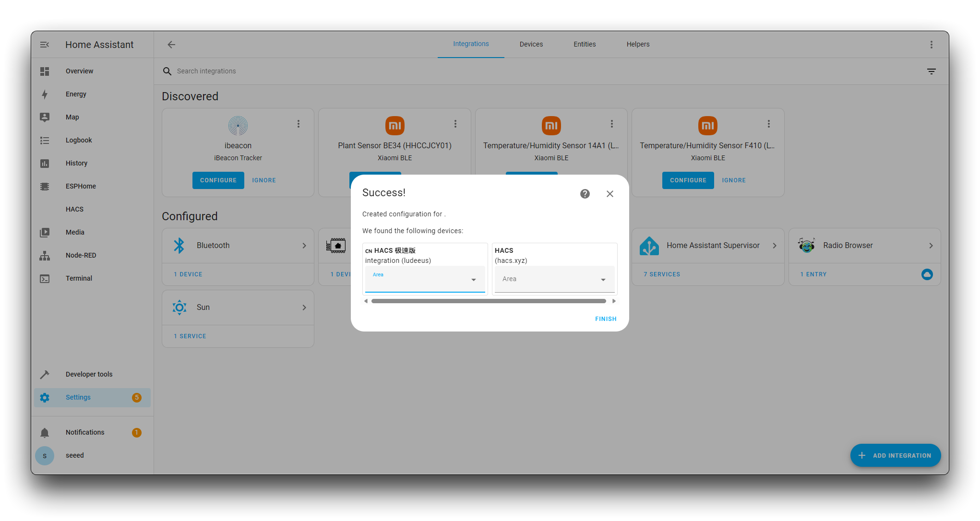Open ibeacon card options menu
The width and height of the screenshot is (980, 521).
point(299,124)
